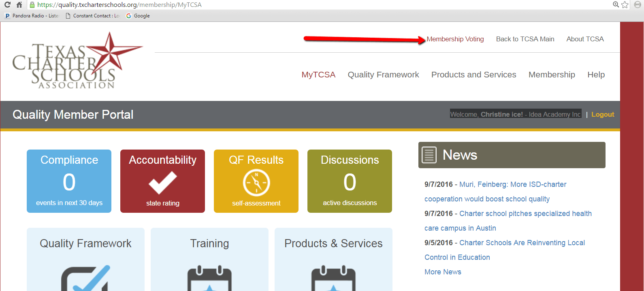Viewport: 644px width, 291px height.
Task: Open the browser zoom magnifier icon
Action: pos(616,4)
